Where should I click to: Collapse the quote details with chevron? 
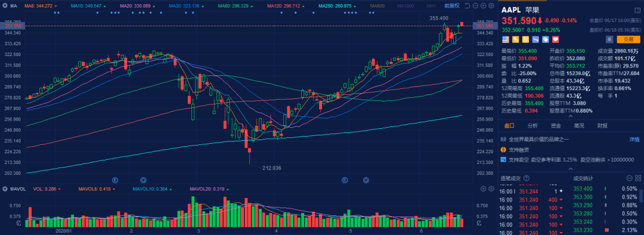[571, 116]
